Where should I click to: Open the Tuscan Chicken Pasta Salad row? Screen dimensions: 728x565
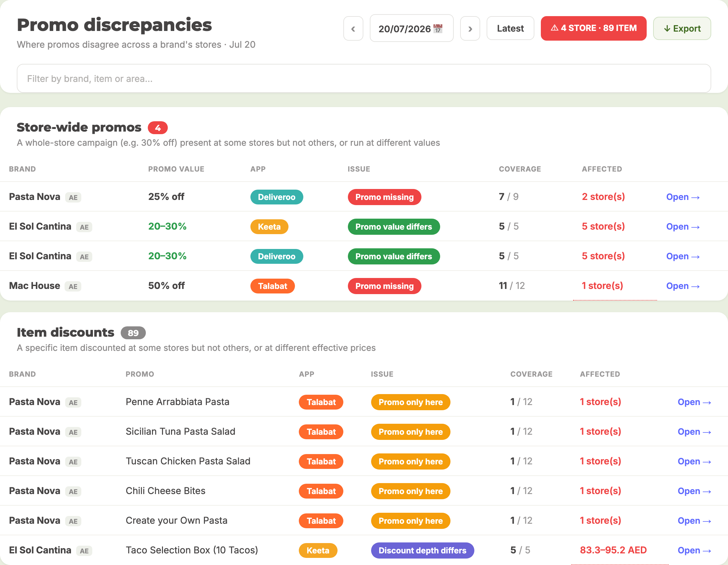click(x=694, y=461)
